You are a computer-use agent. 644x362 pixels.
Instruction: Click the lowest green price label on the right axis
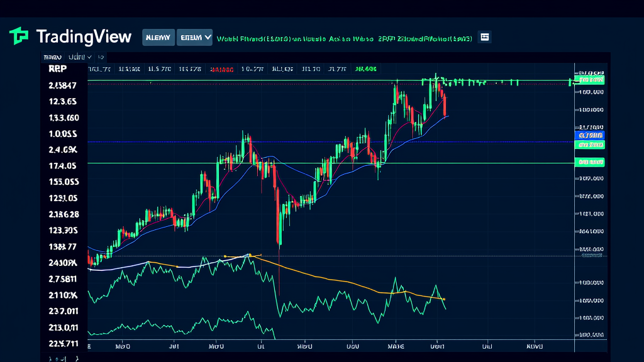590,162
